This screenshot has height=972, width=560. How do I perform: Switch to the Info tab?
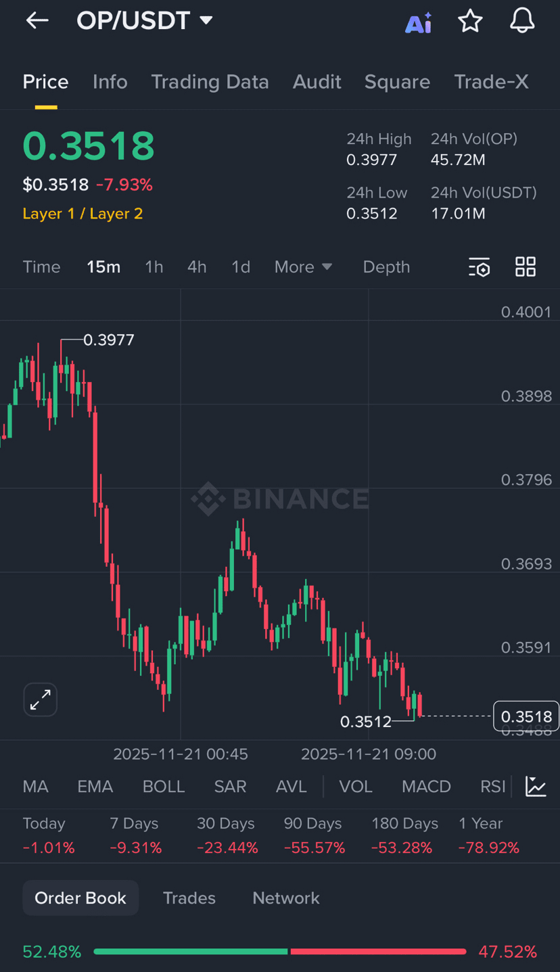coord(110,82)
